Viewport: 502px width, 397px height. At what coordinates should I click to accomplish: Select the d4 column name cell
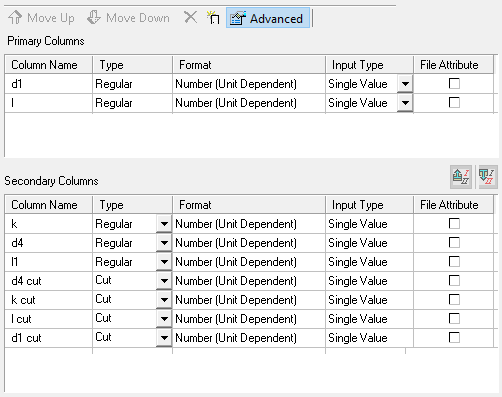pyautogui.click(x=49, y=243)
